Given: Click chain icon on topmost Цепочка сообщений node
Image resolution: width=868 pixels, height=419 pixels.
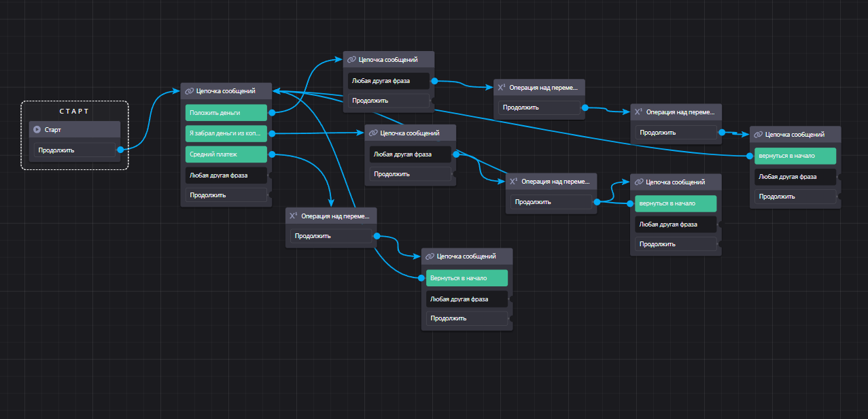Looking at the screenshot, I should tap(351, 60).
